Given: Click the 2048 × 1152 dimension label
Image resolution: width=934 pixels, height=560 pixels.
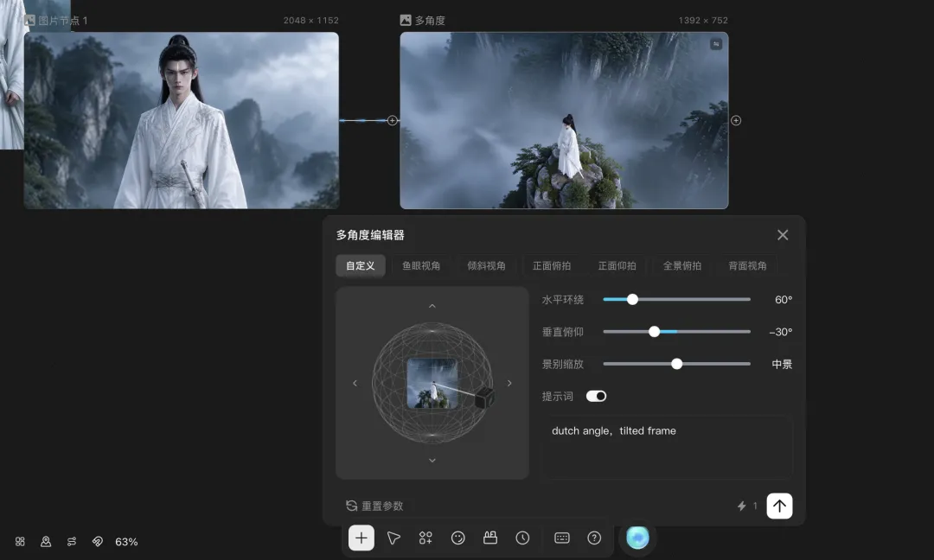Looking at the screenshot, I should (311, 20).
